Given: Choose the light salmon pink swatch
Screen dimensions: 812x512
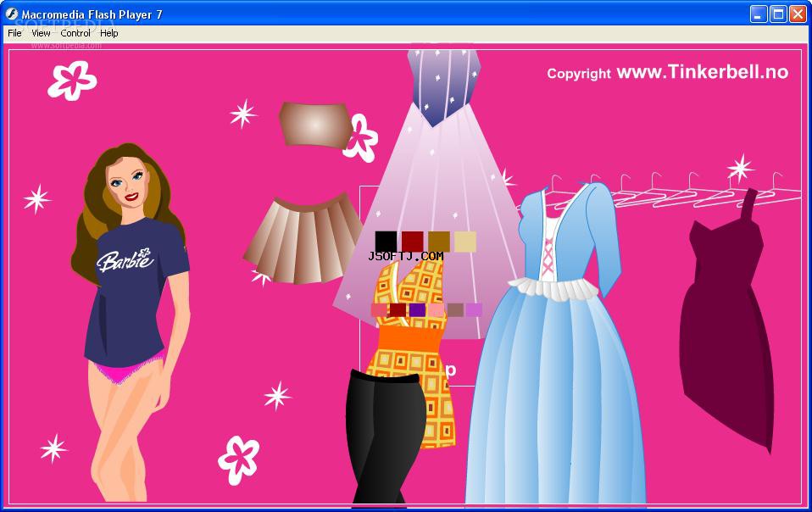Looking at the screenshot, I should tap(436, 310).
